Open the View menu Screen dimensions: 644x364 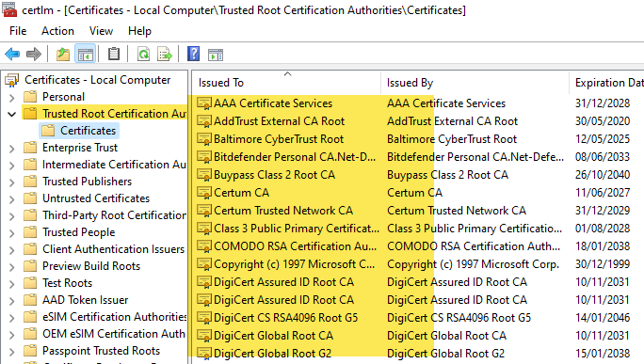point(101,31)
